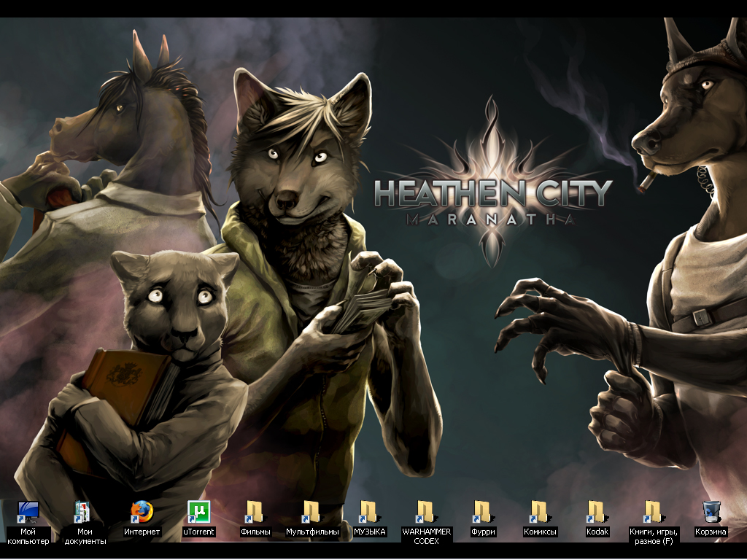Select the 'Фильмы' label text
The image size is (747, 560).
[x=255, y=532]
